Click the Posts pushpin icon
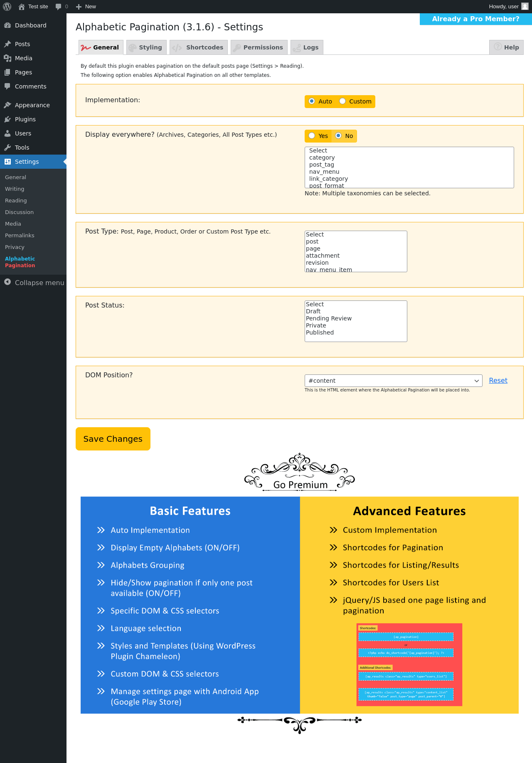The height and width of the screenshot is (763, 532). (7, 44)
